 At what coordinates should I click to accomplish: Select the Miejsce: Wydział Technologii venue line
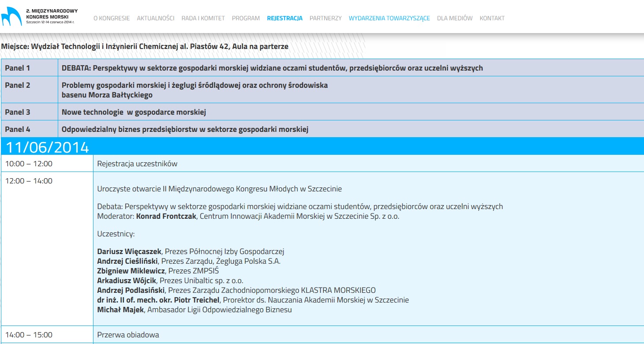pos(145,46)
